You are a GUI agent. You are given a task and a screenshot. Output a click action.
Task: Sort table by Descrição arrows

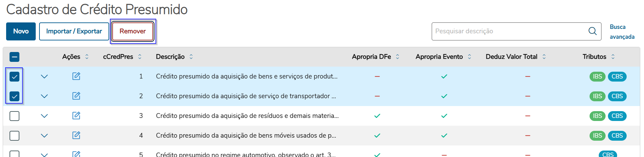(x=191, y=57)
